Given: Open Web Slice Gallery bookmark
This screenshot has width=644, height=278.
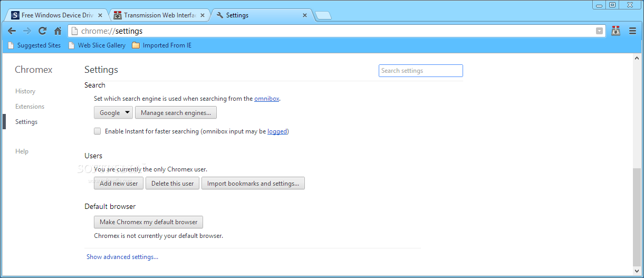Looking at the screenshot, I should (x=97, y=45).
